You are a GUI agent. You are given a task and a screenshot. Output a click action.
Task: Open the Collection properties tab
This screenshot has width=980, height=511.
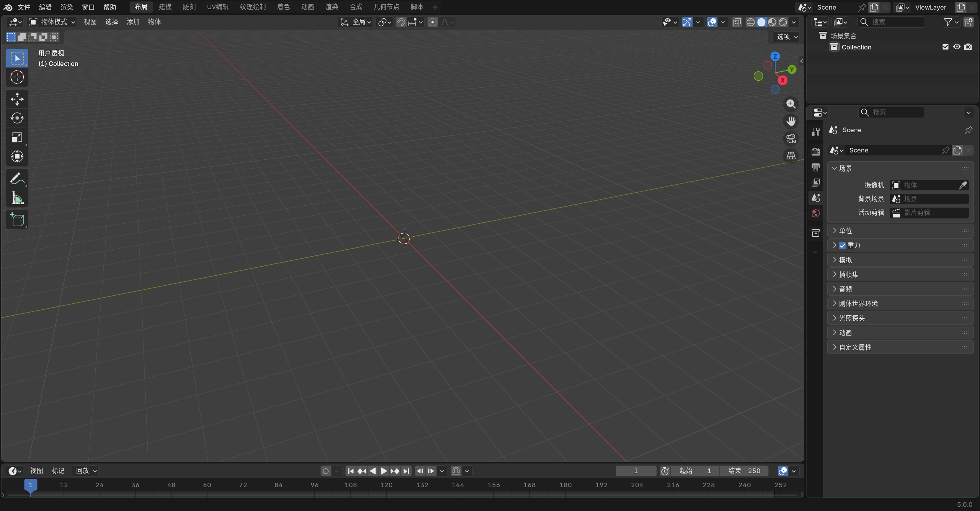pos(816,233)
